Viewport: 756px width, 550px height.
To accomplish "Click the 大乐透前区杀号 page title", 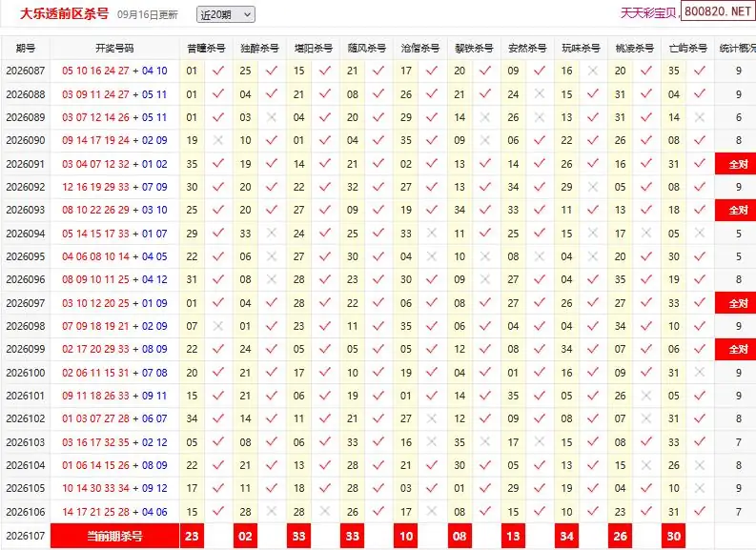I will [x=64, y=13].
